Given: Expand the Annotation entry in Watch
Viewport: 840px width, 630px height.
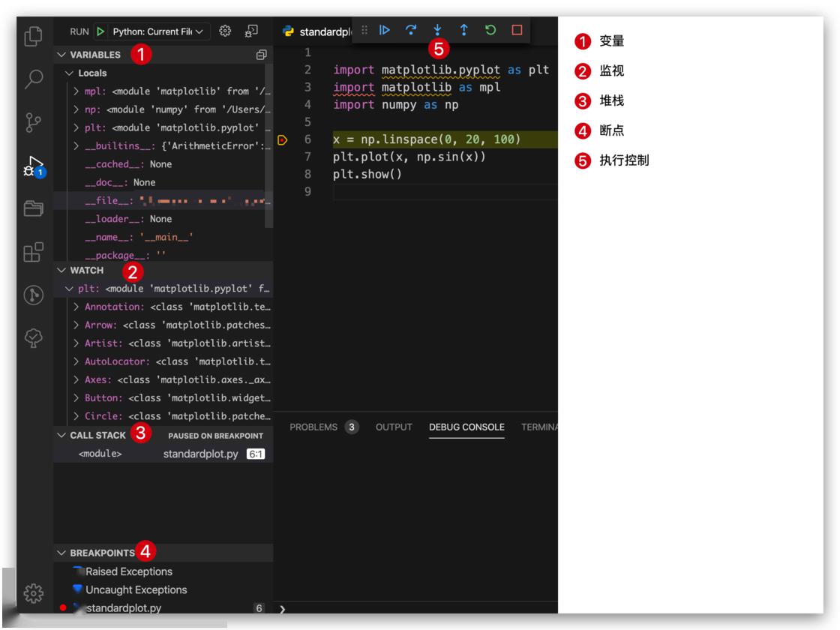Looking at the screenshot, I should point(77,307).
